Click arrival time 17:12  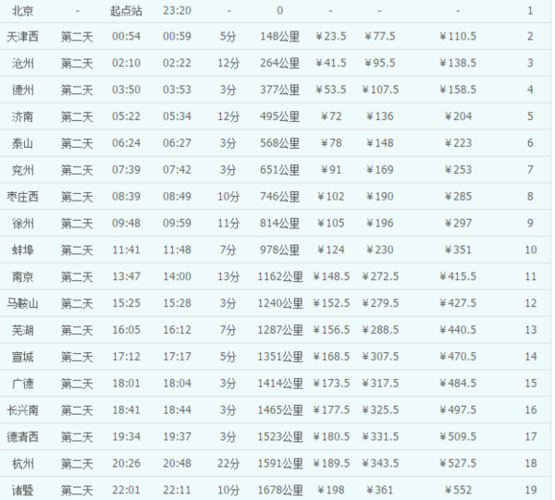[x=126, y=357]
